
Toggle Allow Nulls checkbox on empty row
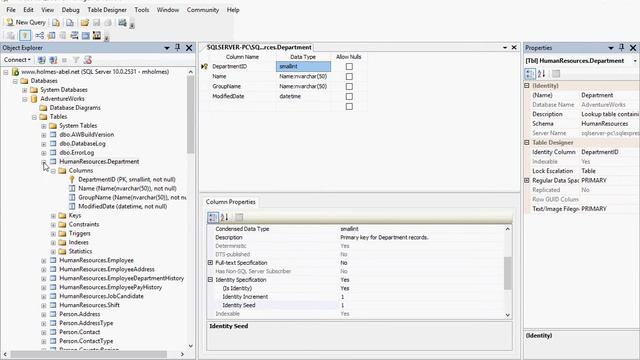click(x=349, y=107)
